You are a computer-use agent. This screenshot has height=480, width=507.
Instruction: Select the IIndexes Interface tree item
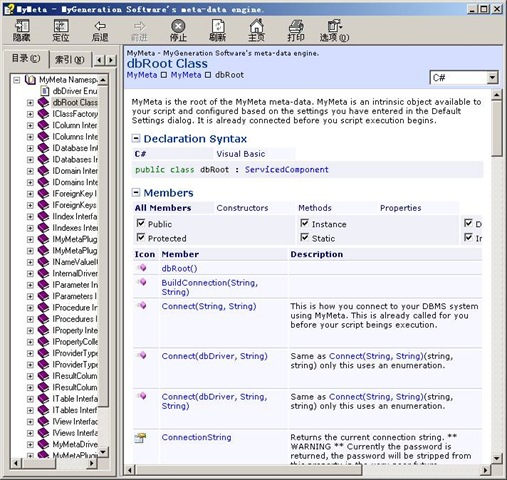pos(75,228)
